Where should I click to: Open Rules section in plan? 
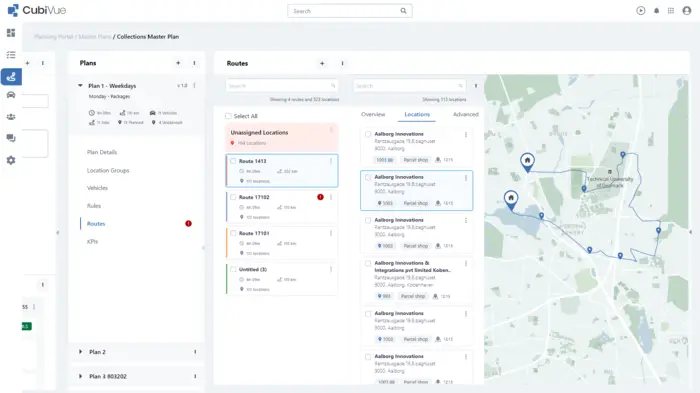pos(94,206)
